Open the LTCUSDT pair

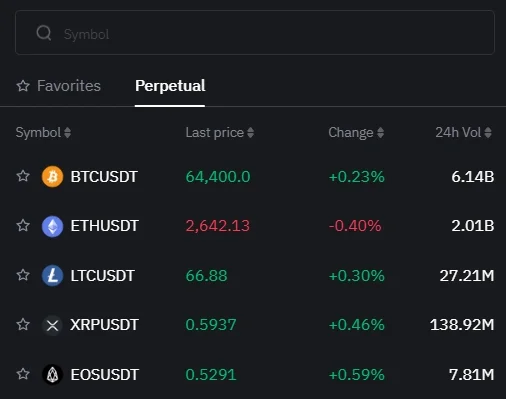point(255,276)
